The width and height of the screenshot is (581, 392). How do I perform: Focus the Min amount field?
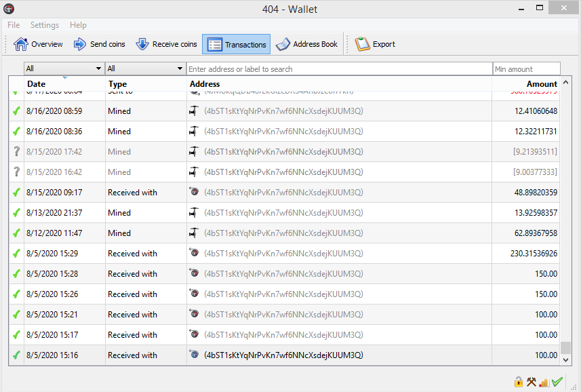pos(527,69)
